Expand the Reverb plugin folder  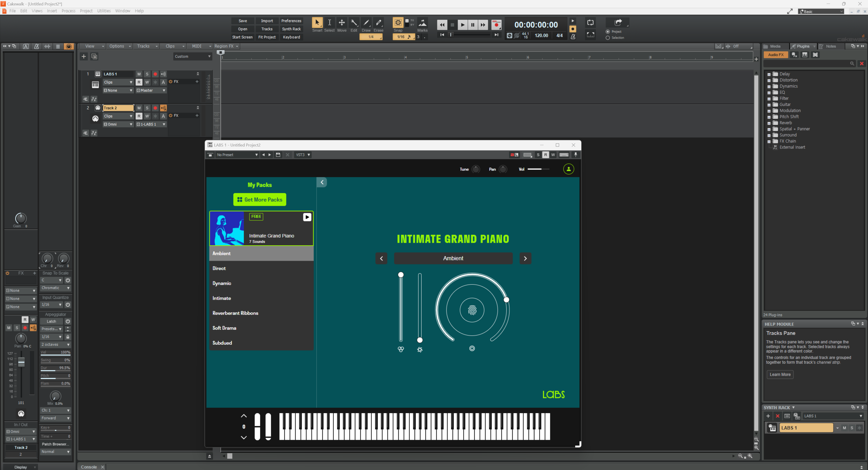click(769, 123)
